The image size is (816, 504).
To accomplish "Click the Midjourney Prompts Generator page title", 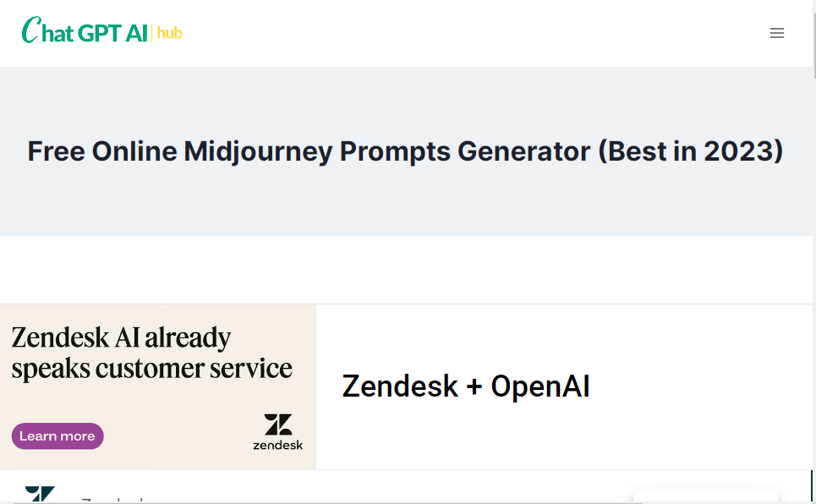I will pos(405,151).
